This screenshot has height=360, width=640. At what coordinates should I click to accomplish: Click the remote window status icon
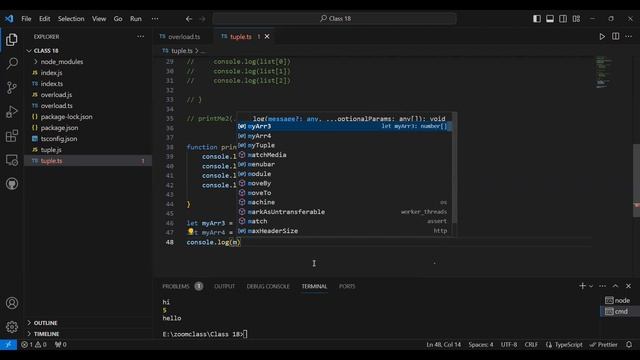[8, 344]
